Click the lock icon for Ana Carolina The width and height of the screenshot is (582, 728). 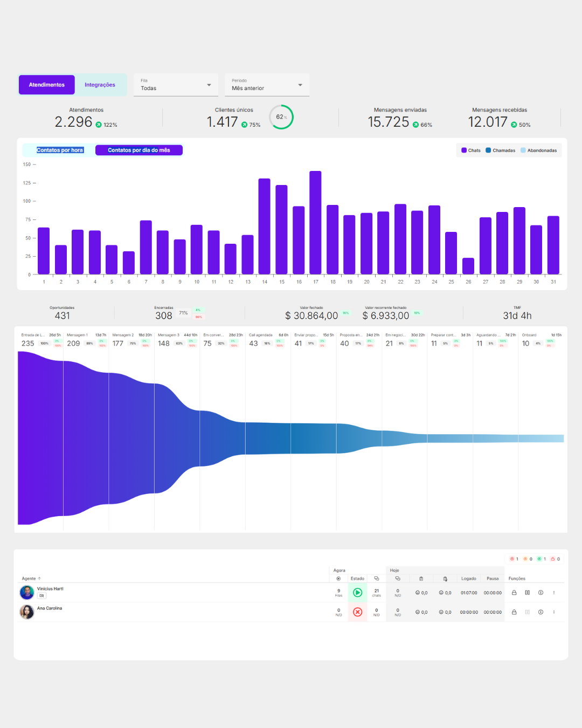tap(514, 612)
